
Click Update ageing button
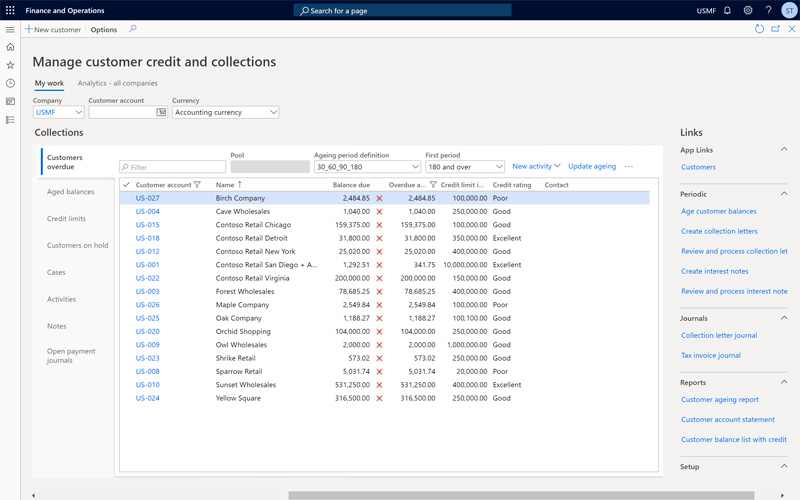coord(592,166)
